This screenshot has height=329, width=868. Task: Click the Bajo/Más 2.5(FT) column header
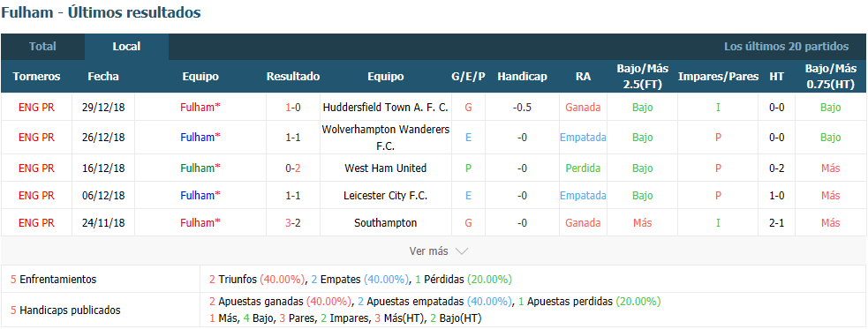point(642,77)
